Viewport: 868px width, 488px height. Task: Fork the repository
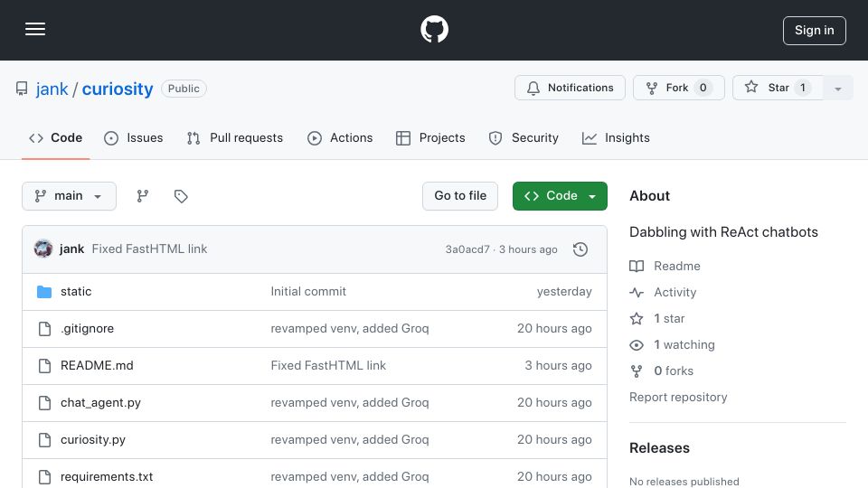point(679,88)
